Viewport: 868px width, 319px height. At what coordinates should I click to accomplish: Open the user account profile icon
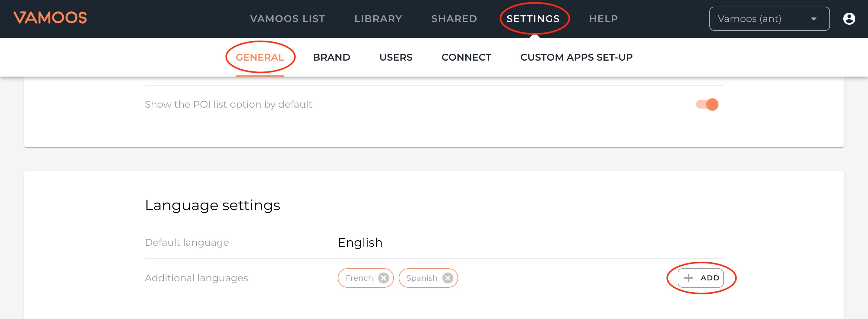coord(849,19)
